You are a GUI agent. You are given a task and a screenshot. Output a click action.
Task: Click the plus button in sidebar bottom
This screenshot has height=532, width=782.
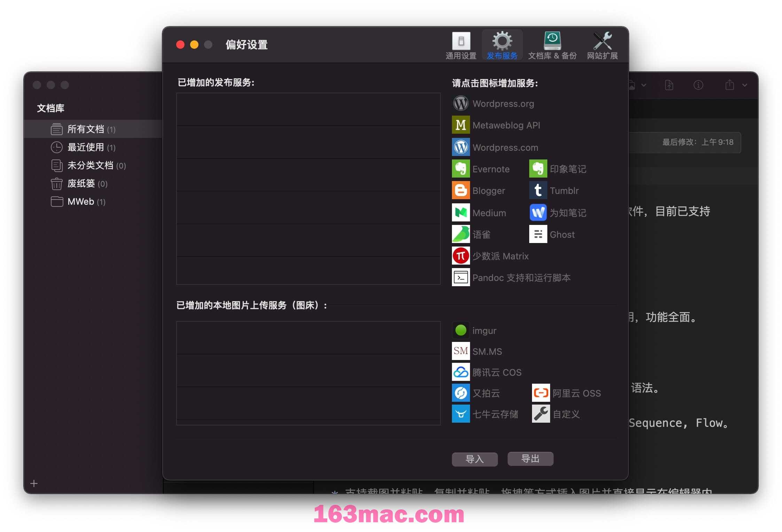[x=34, y=483]
